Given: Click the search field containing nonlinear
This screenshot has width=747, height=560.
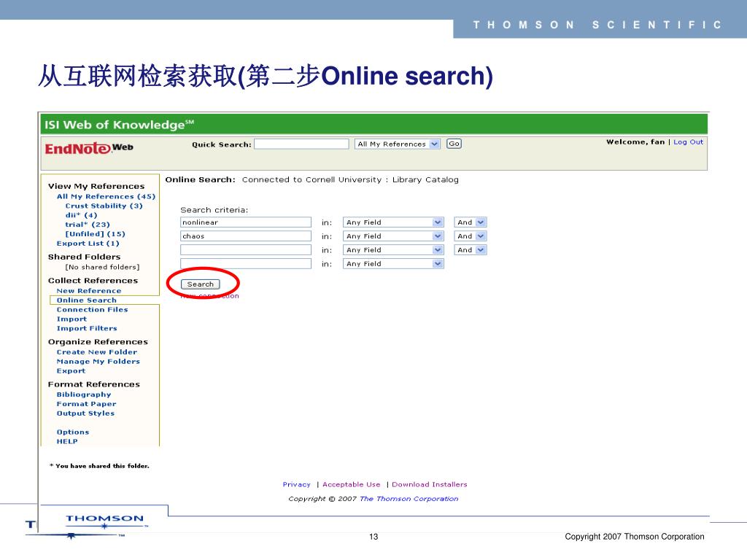Looking at the screenshot, I should click(246, 222).
